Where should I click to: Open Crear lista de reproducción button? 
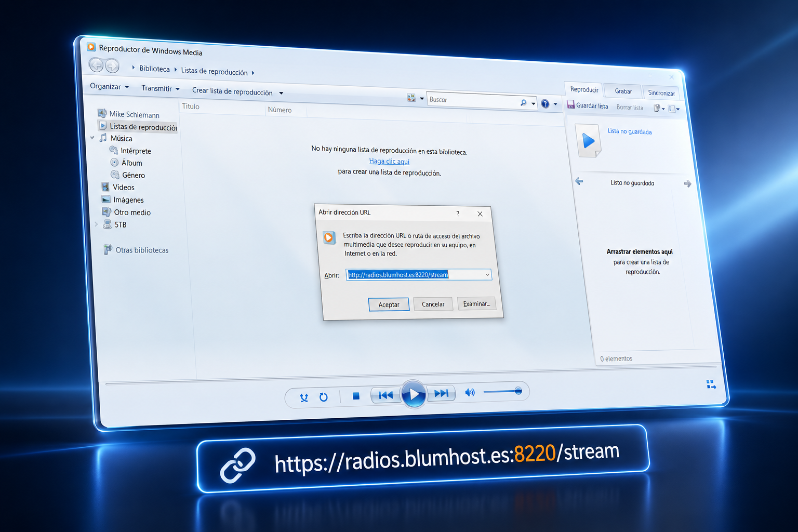point(232,91)
